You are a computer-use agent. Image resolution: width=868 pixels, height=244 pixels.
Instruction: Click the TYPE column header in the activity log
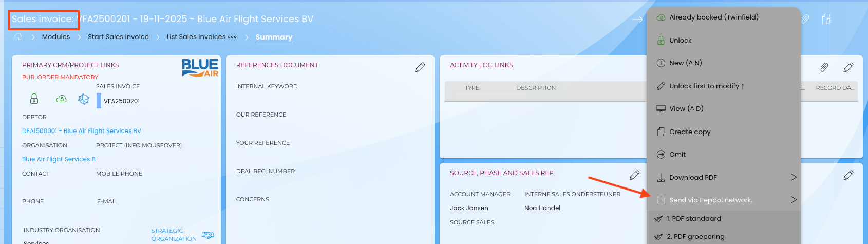click(472, 88)
